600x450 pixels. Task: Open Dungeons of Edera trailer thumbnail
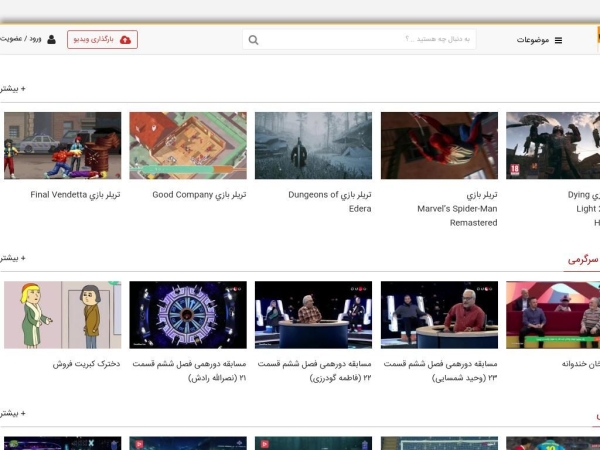[313, 145]
